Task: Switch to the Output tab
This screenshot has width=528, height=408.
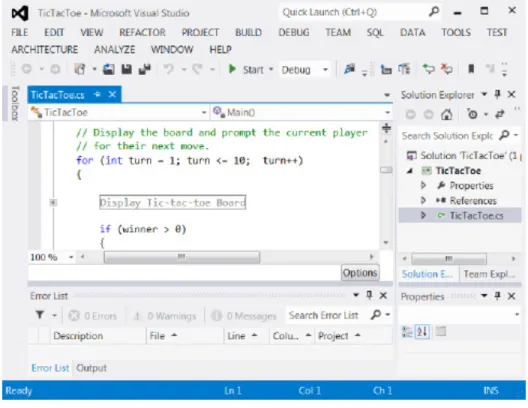Action: coord(91,368)
